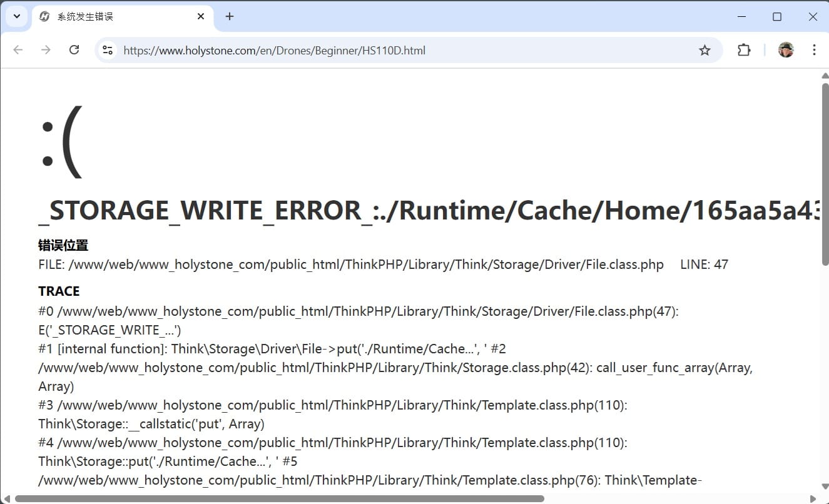Click the sad face :( symbol

coord(61,143)
